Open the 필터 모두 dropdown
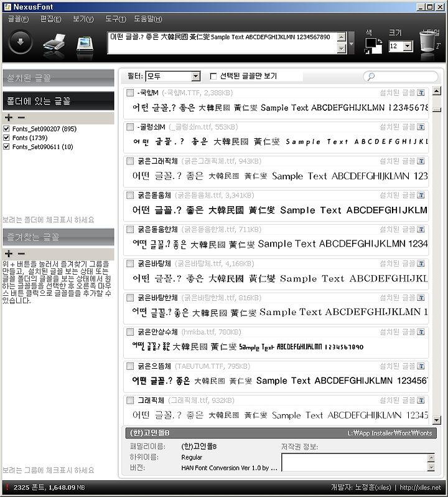 pos(196,77)
